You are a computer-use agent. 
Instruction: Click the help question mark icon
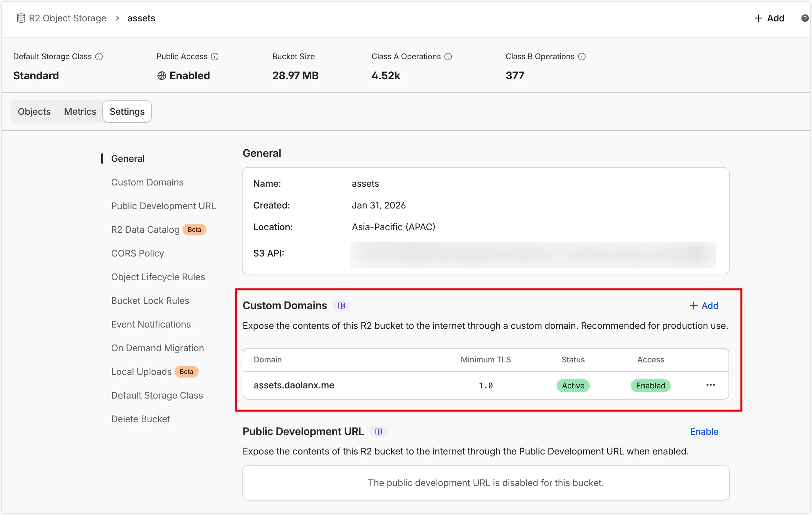point(804,18)
